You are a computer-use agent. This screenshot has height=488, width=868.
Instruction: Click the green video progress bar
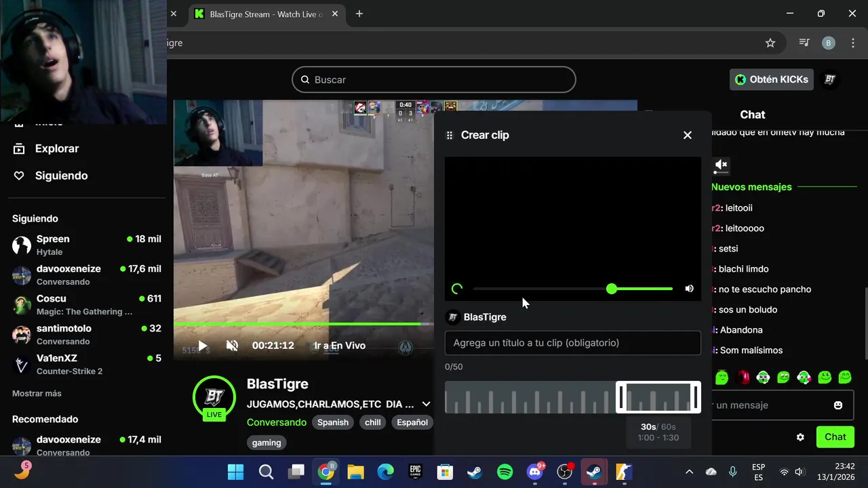[297, 324]
